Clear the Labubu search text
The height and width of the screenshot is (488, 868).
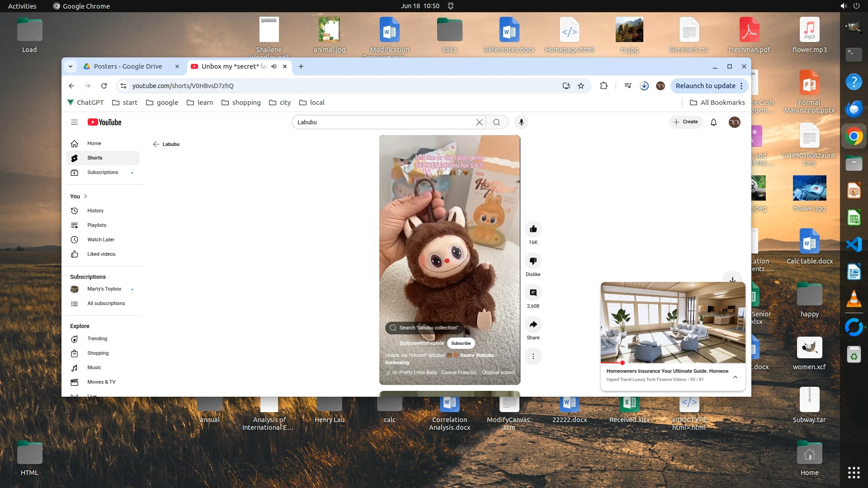tap(479, 122)
